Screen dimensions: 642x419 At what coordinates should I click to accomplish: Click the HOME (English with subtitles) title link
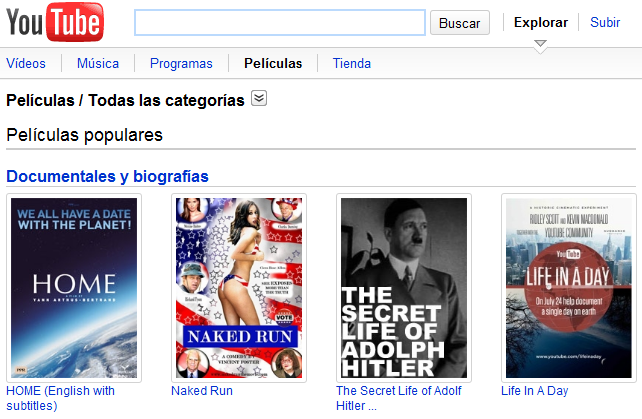tap(61, 398)
